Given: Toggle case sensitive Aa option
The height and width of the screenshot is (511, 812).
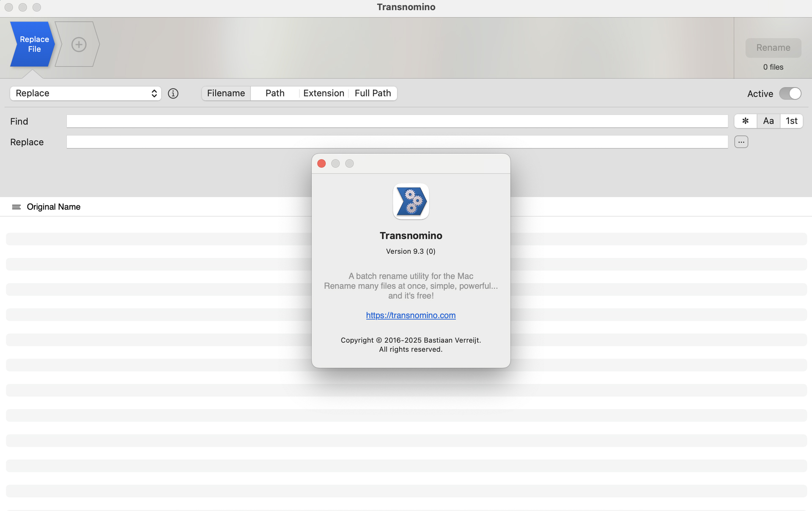Looking at the screenshot, I should [x=768, y=121].
